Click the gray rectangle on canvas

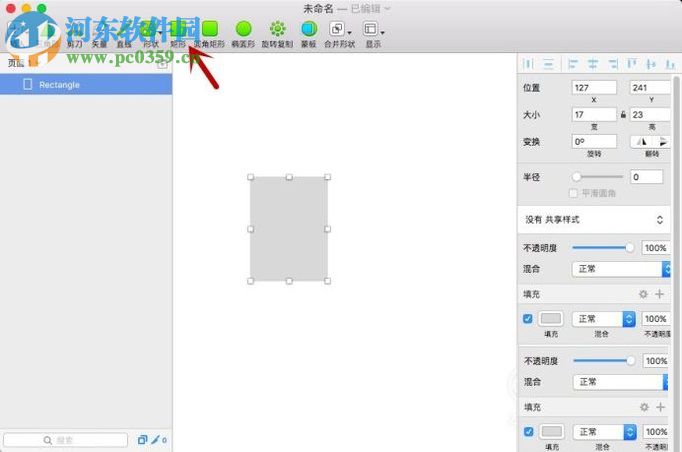[x=289, y=229]
